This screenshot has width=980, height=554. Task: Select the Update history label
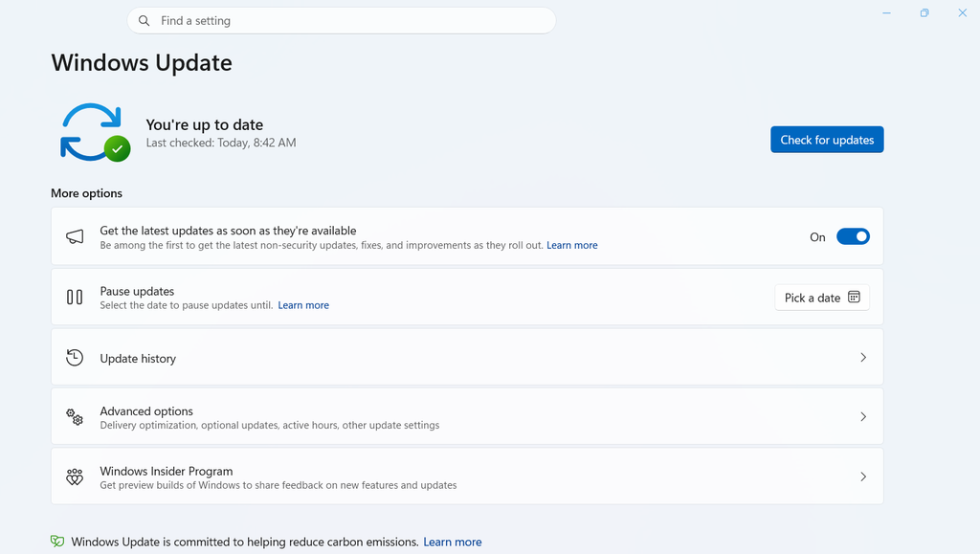tap(138, 359)
